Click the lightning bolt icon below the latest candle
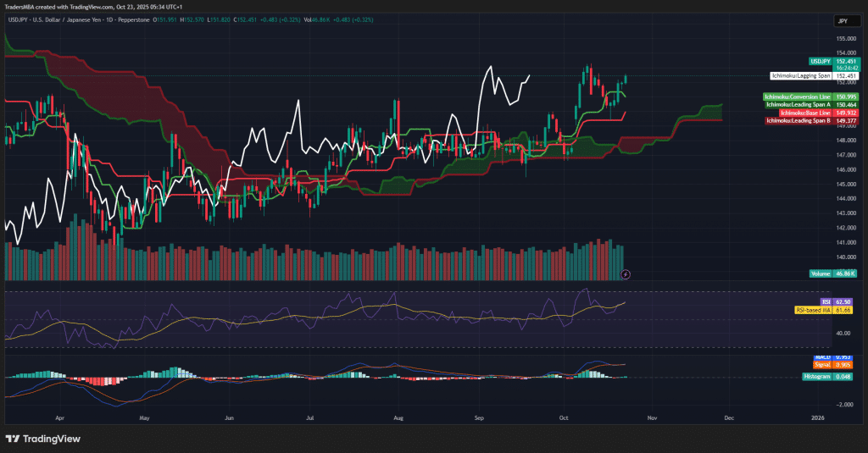This screenshot has width=868, height=453. point(625,274)
